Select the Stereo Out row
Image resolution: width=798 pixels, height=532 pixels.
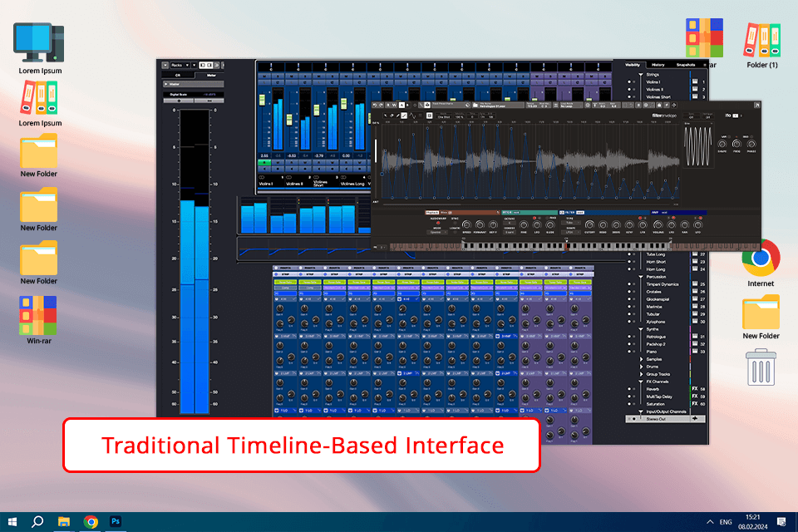point(665,418)
